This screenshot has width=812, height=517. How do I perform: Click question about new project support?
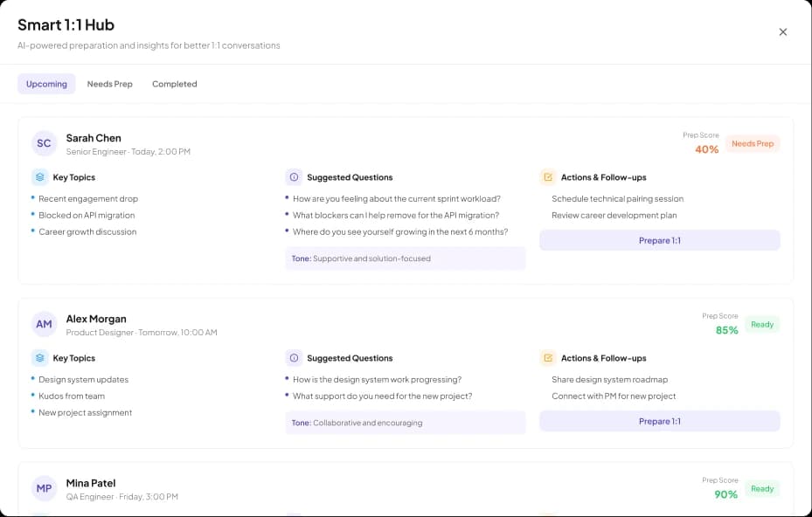pos(382,396)
